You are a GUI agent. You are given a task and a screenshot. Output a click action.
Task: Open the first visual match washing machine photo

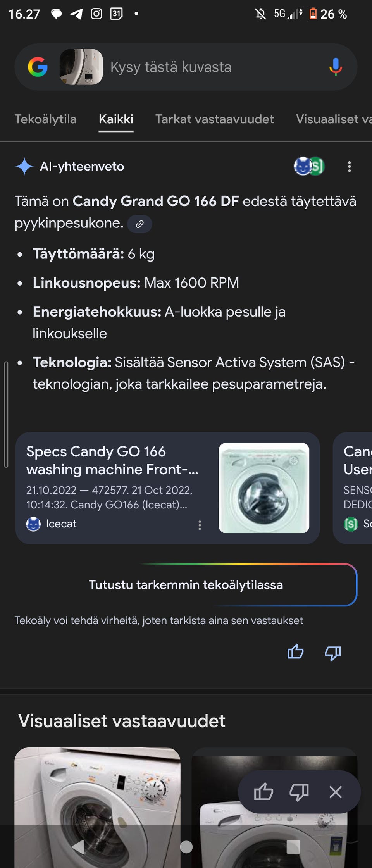(x=97, y=798)
